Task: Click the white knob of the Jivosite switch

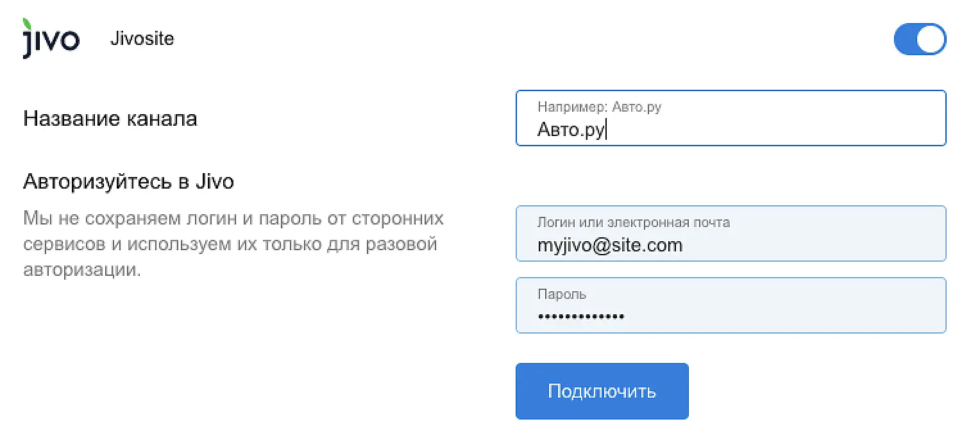Action: coord(931,39)
